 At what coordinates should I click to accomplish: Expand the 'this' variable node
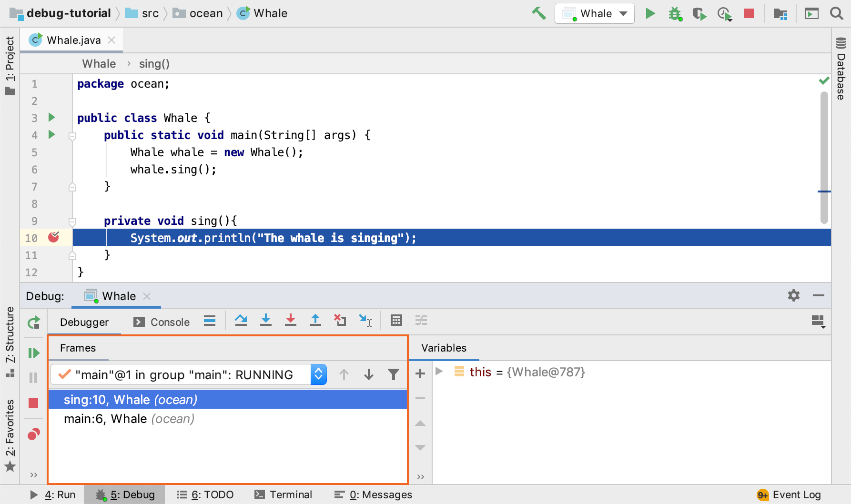[439, 372]
